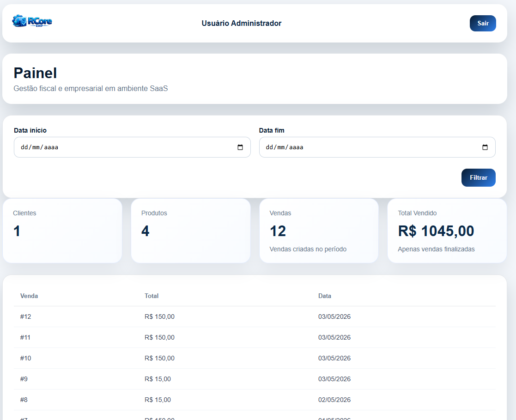
Task: Open calendar picker in Data fim field
Action: click(485, 147)
